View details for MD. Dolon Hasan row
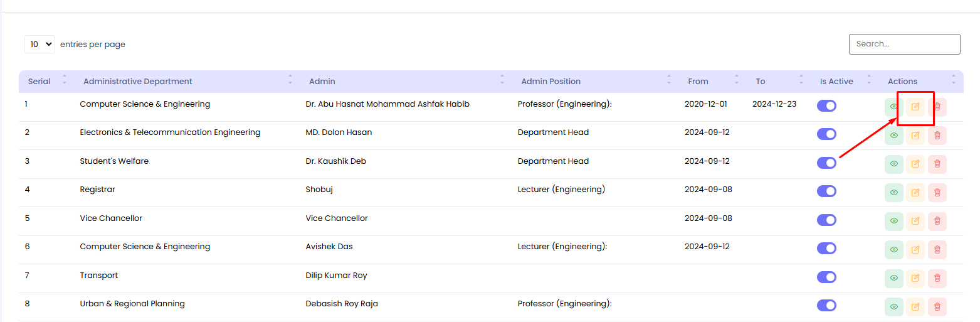The height and width of the screenshot is (322, 980). 893,135
